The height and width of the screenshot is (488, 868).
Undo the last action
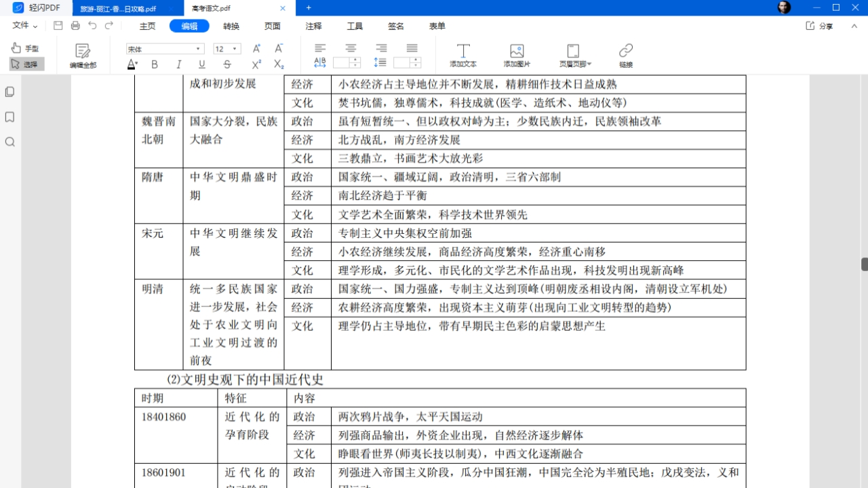(92, 26)
